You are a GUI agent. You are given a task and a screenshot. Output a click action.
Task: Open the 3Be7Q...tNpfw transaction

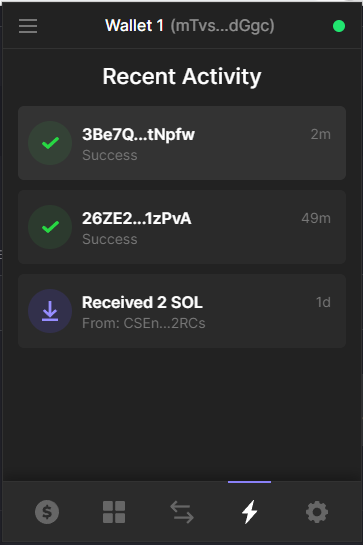(182, 143)
